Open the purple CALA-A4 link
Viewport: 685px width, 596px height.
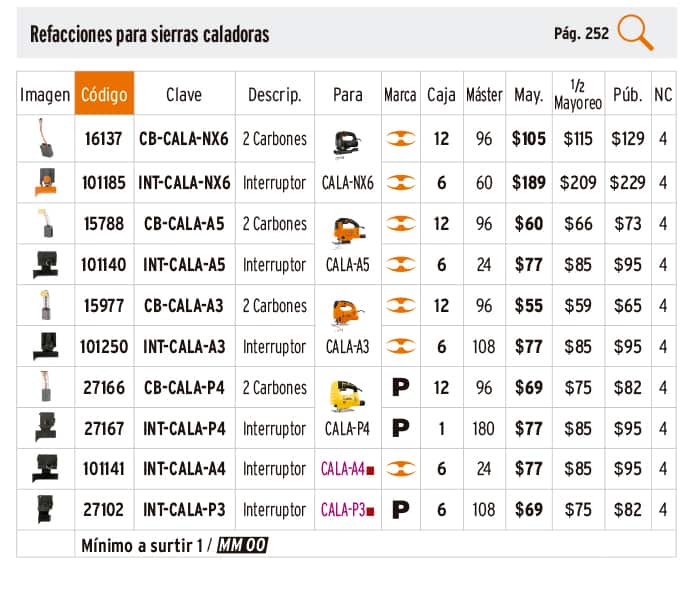point(342,468)
